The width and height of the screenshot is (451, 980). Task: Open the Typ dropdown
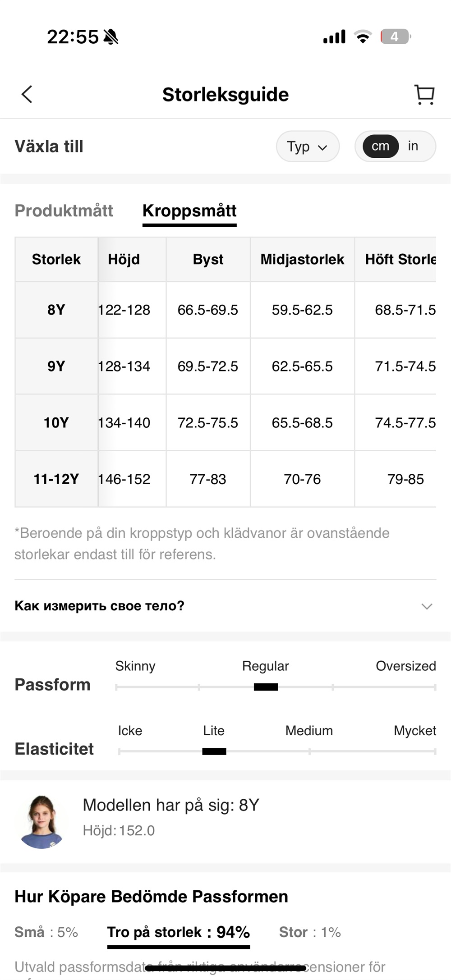coord(308,147)
